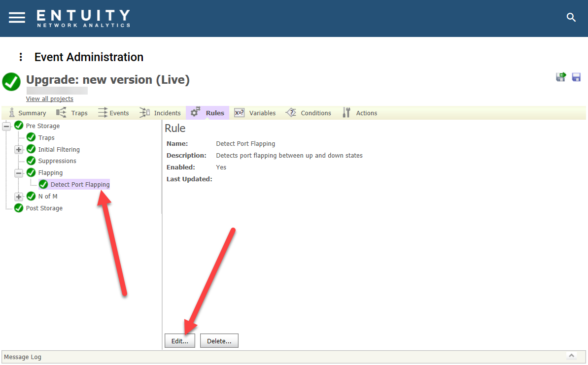Click the Upgrade: new version (Live) heading
Screen dimensions: 588x365
107,79
